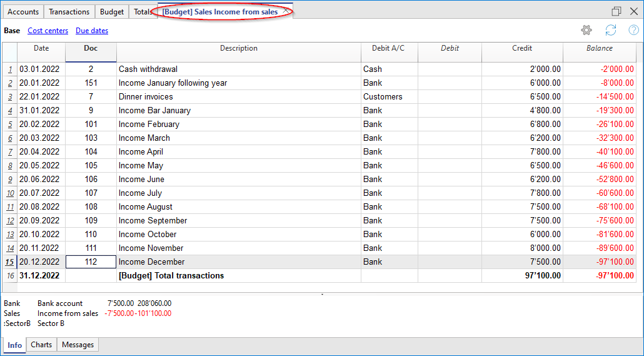Select the Base view
644x356 pixels.
pyautogui.click(x=12, y=31)
